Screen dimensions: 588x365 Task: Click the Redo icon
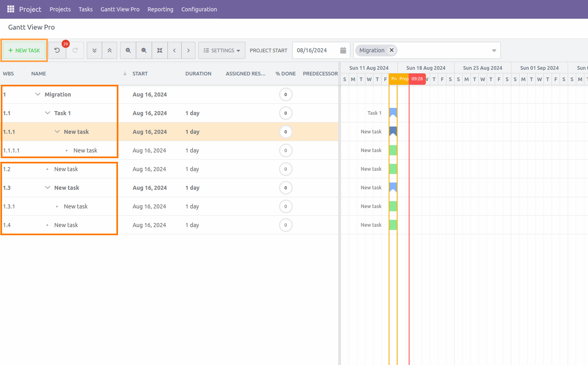(x=75, y=50)
